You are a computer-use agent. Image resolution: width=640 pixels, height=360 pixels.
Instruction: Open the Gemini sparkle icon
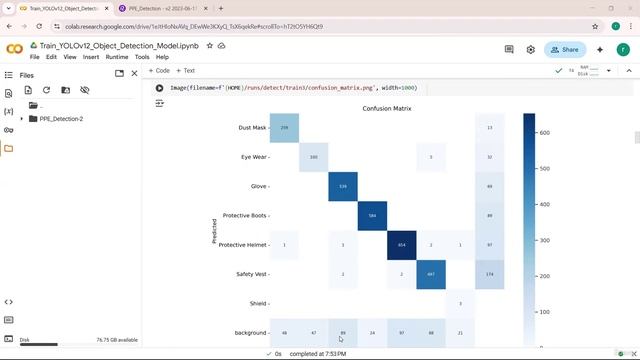[x=600, y=49]
